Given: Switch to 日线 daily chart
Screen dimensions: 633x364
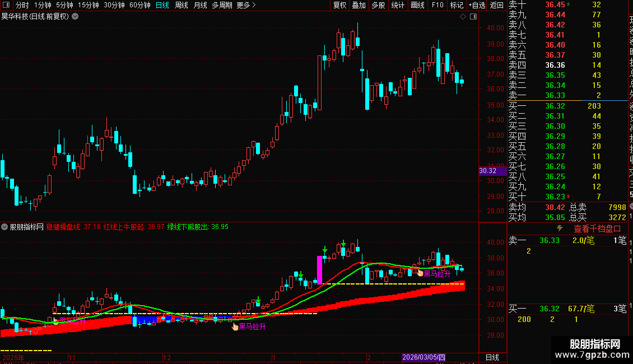Looking at the screenshot, I should pyautogui.click(x=162, y=5).
